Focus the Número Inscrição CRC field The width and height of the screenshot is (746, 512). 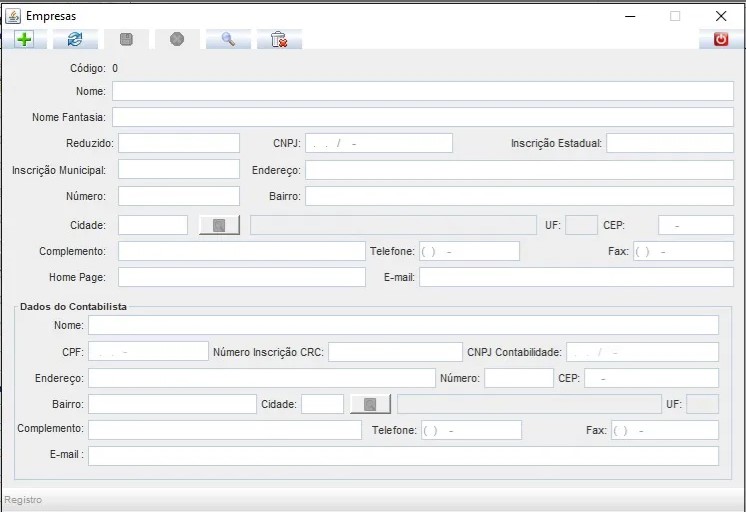click(x=395, y=352)
